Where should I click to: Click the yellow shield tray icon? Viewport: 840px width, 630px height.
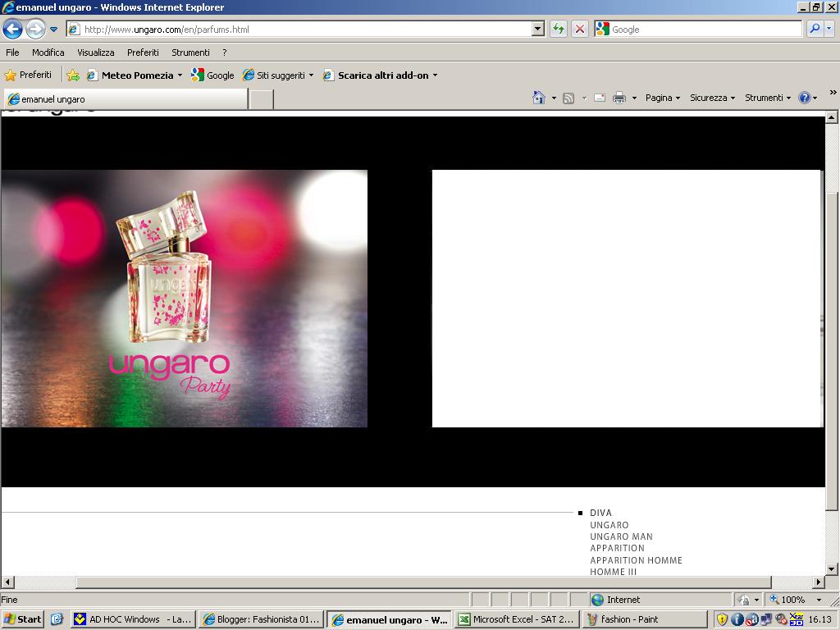tap(722, 619)
